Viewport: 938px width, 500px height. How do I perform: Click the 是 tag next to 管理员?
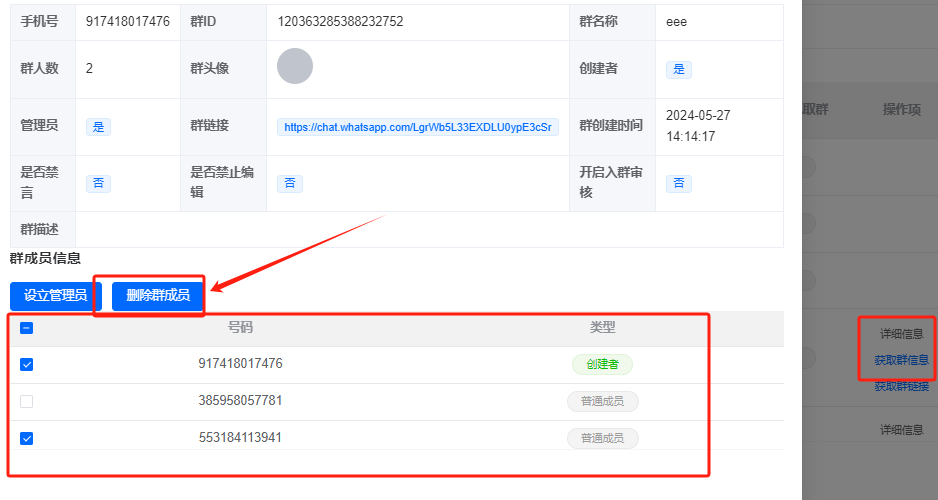click(98, 127)
